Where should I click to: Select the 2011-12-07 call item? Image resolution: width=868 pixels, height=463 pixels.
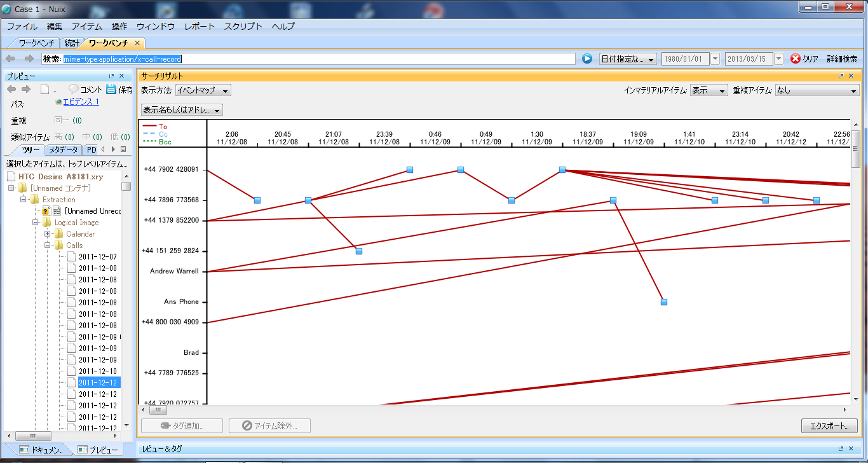(x=98, y=257)
